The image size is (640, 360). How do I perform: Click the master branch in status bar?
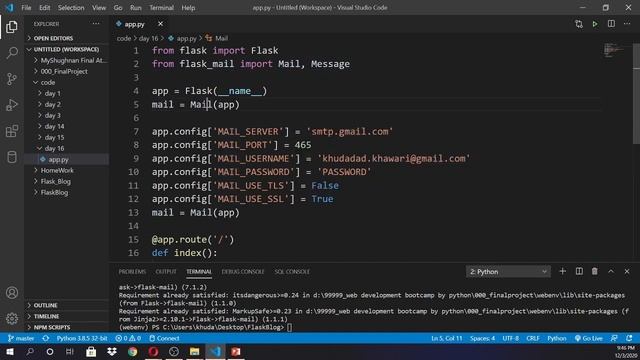click(x=21, y=338)
